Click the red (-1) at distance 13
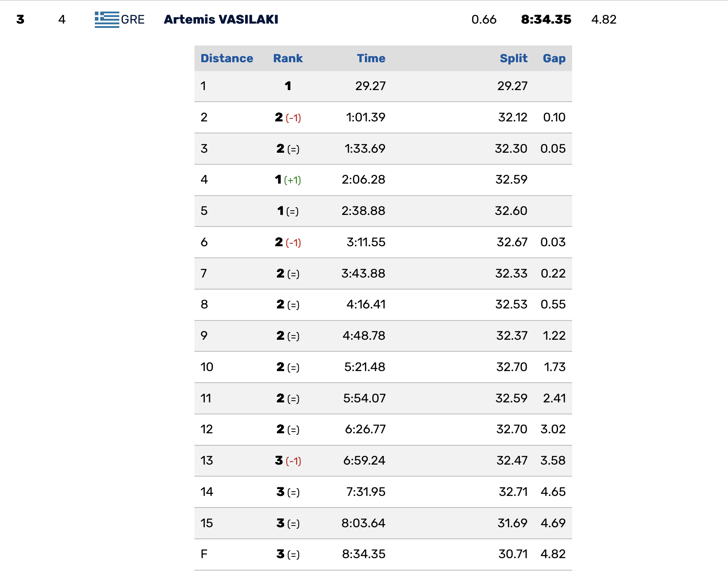The width and height of the screenshot is (728, 574). pos(294,461)
